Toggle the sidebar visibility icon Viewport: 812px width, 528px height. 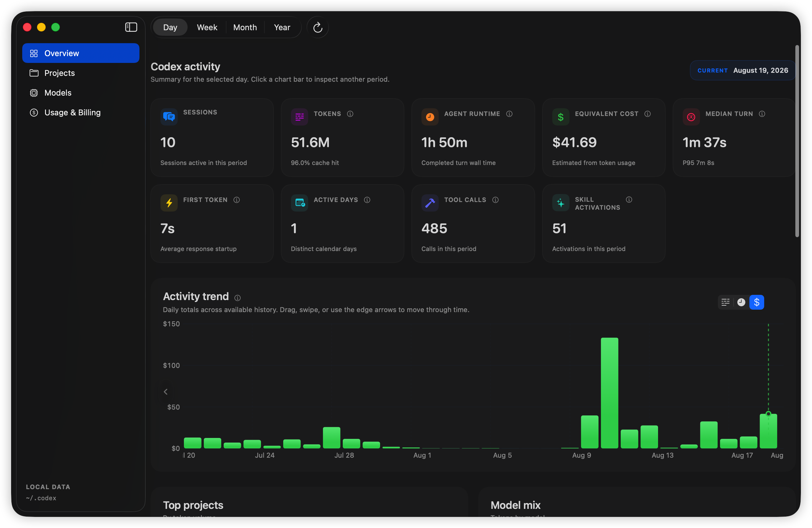pyautogui.click(x=131, y=27)
